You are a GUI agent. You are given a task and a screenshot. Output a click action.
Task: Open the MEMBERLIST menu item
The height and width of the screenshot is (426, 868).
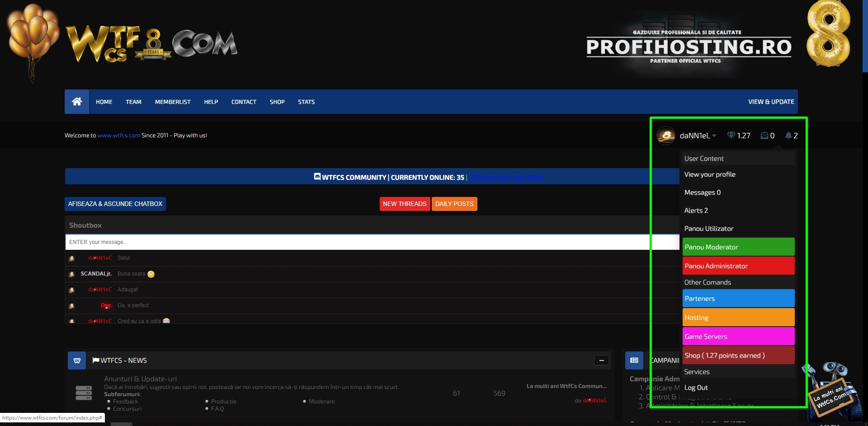pos(173,102)
